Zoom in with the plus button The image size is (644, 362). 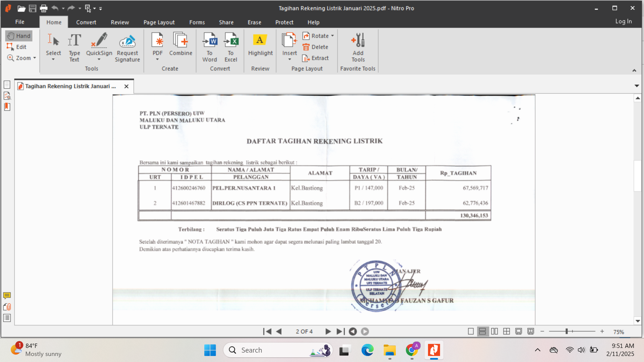pos(602,331)
